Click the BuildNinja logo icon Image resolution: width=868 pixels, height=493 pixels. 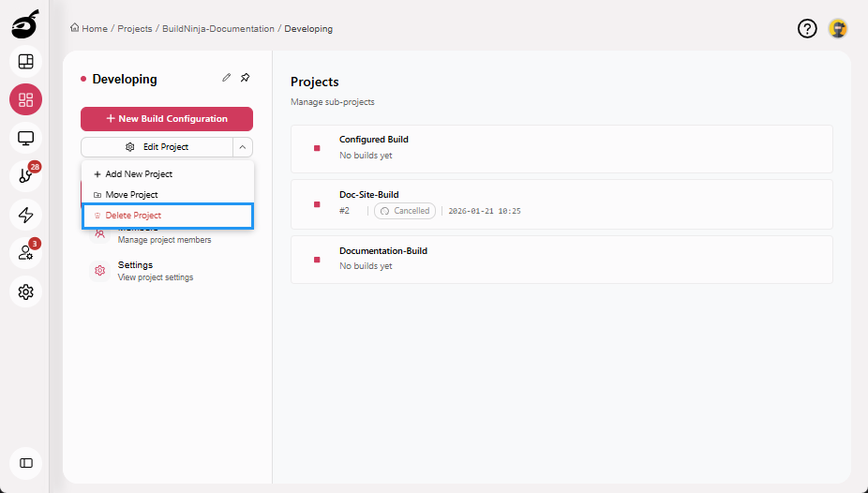click(x=25, y=23)
